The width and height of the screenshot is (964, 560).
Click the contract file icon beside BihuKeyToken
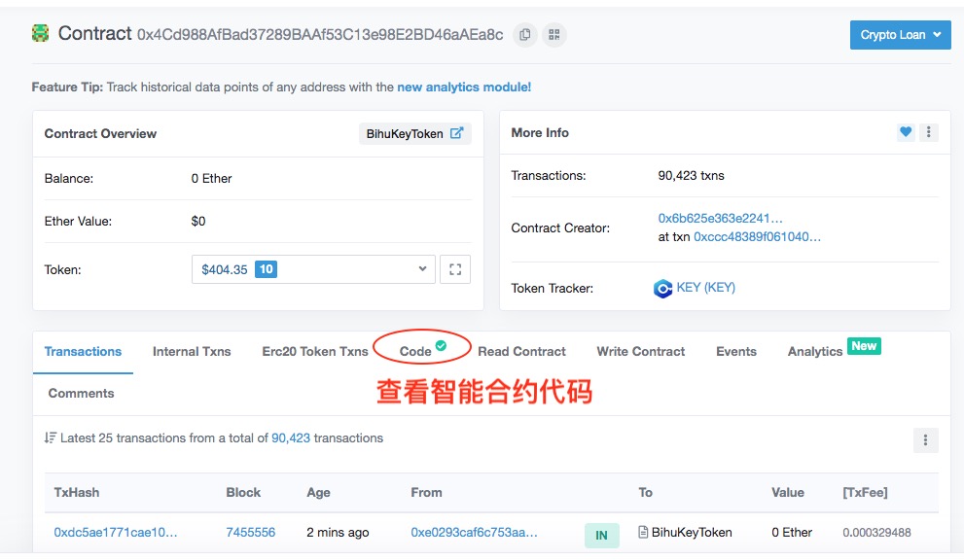tap(643, 532)
